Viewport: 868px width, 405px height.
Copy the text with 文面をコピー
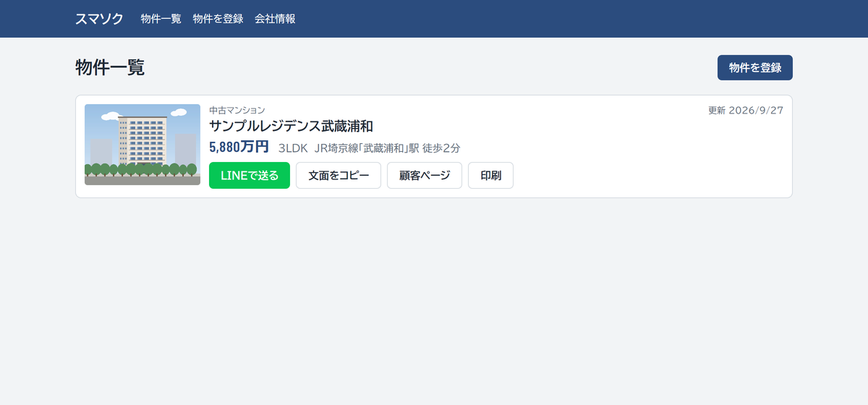click(339, 176)
